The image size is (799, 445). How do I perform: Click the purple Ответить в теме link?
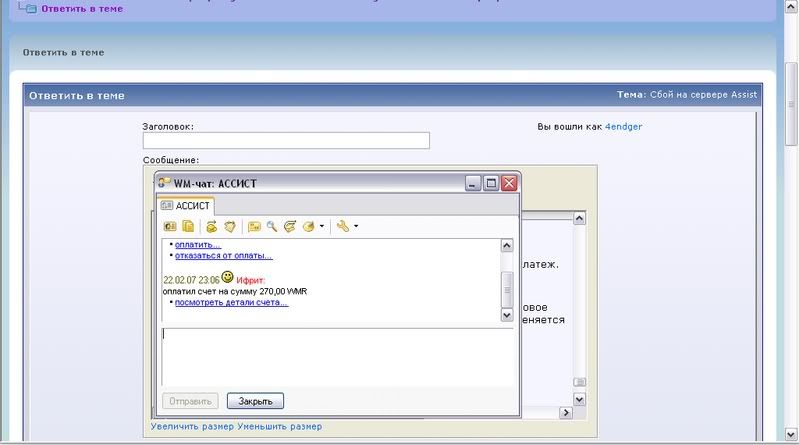pyautogui.click(x=82, y=9)
